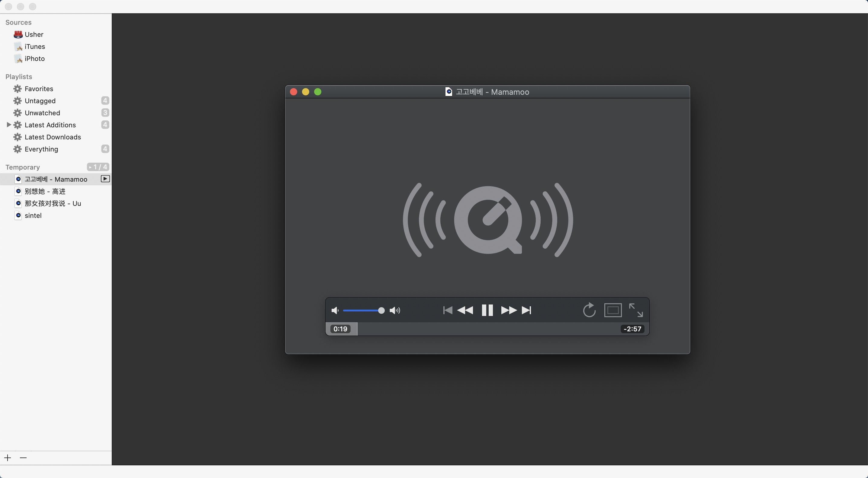This screenshot has width=868, height=478.
Task: Click the Untagged count badge 4
Action: tap(105, 101)
